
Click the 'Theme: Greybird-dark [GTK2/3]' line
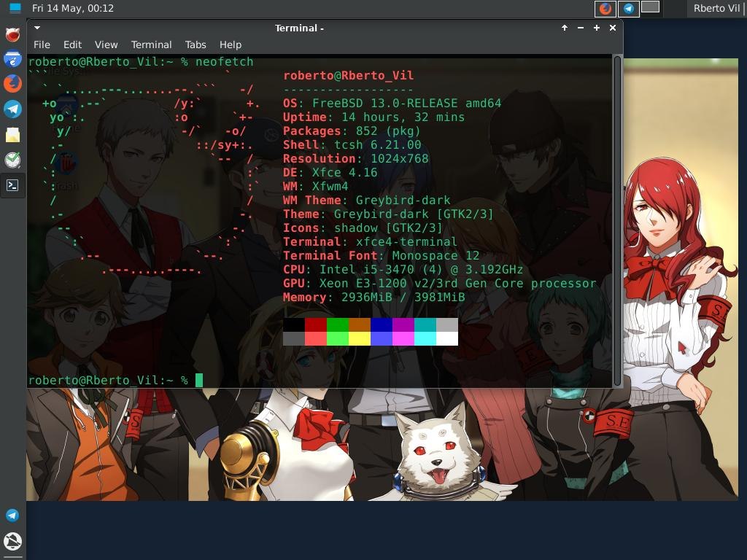(x=388, y=214)
